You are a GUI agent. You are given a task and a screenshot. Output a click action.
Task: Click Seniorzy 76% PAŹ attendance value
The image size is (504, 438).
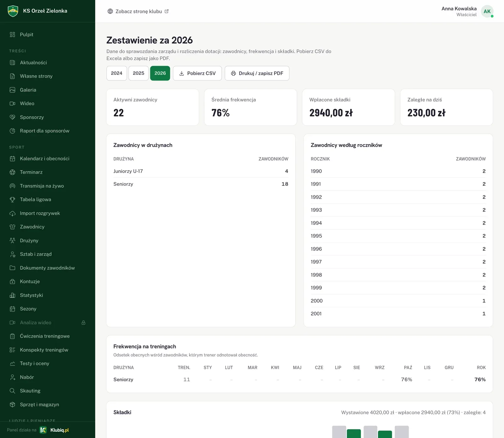406,380
